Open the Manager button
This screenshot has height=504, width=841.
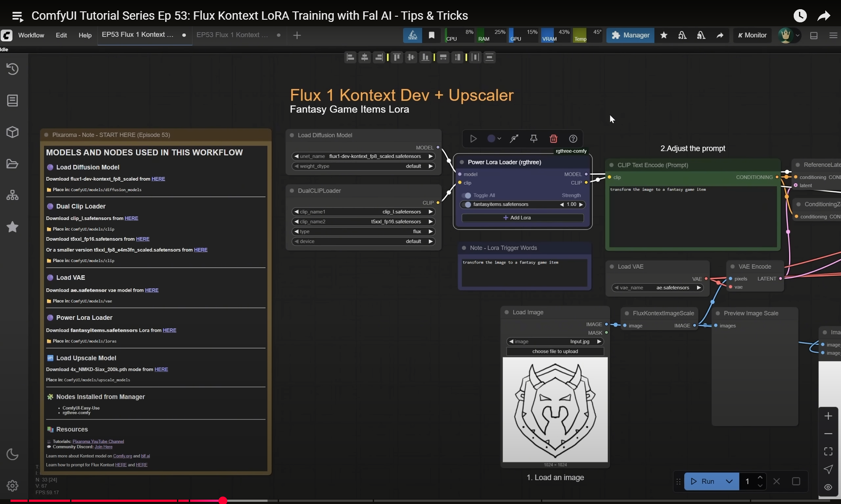[x=630, y=35]
